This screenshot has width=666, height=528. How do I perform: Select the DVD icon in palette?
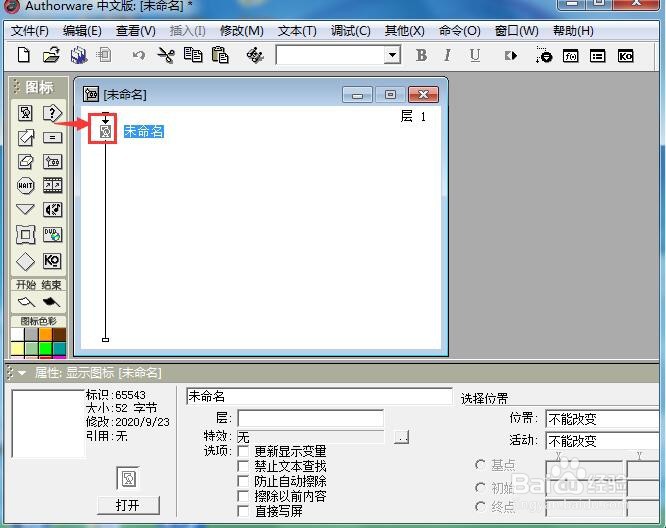pyautogui.click(x=53, y=234)
